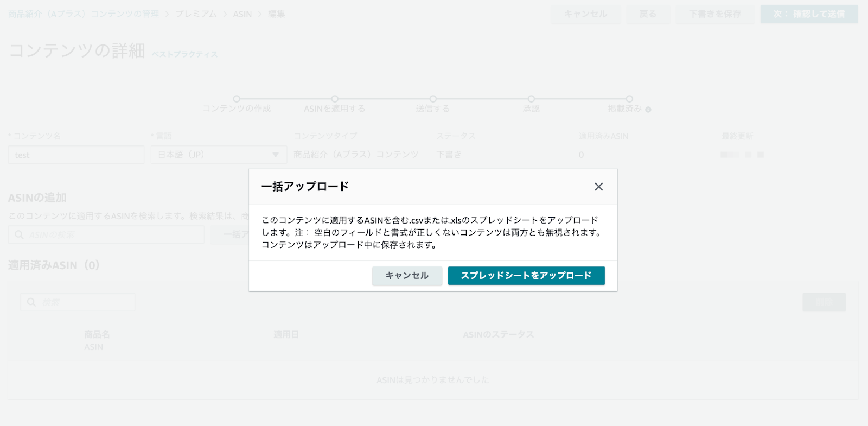This screenshot has height=426, width=868.
Task: Click キャンセル in the upload dialog
Action: pyautogui.click(x=407, y=276)
